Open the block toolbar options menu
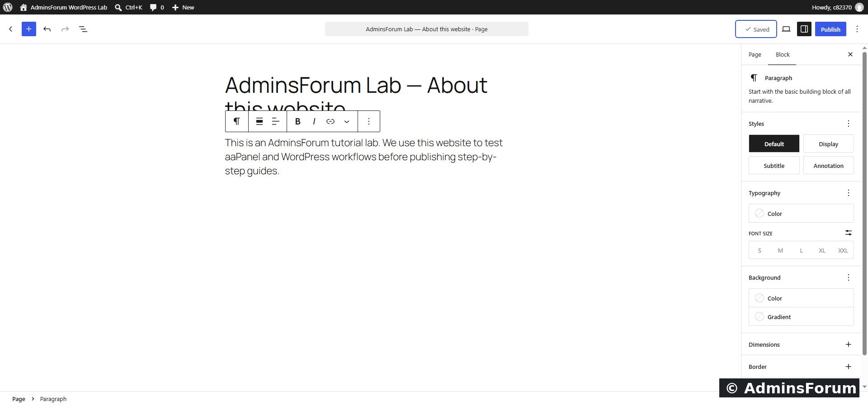Screen dimensions: 868x406 click(369, 121)
